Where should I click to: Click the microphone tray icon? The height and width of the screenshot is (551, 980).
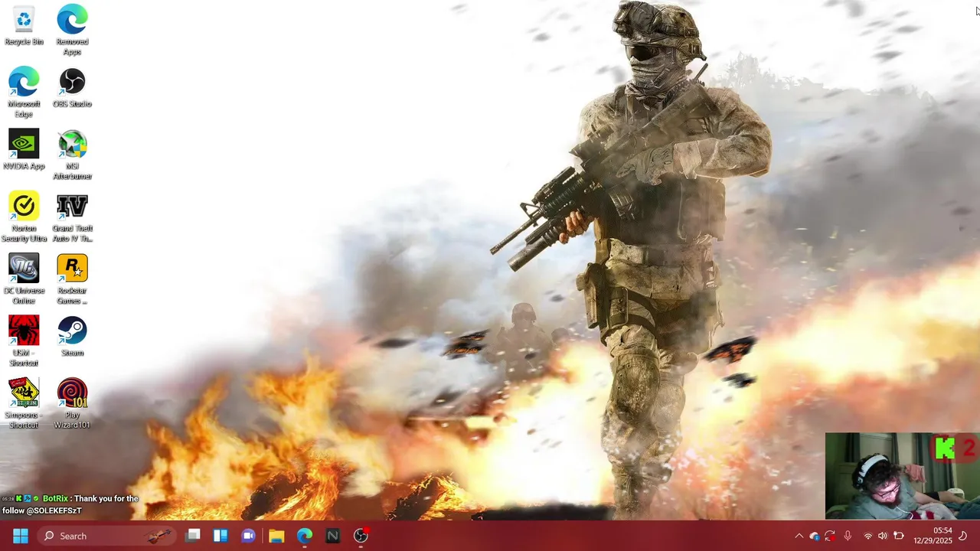click(x=848, y=536)
